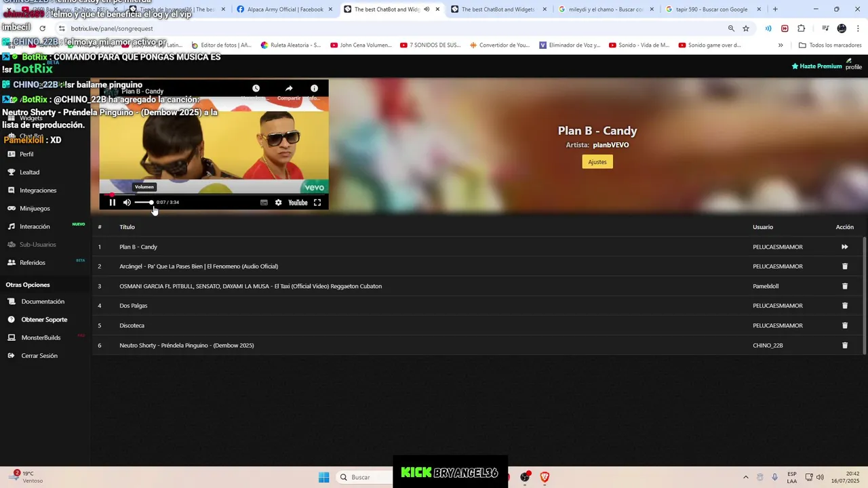Select the Discoteca song title
The width and height of the screenshot is (868, 488).
[x=132, y=325]
